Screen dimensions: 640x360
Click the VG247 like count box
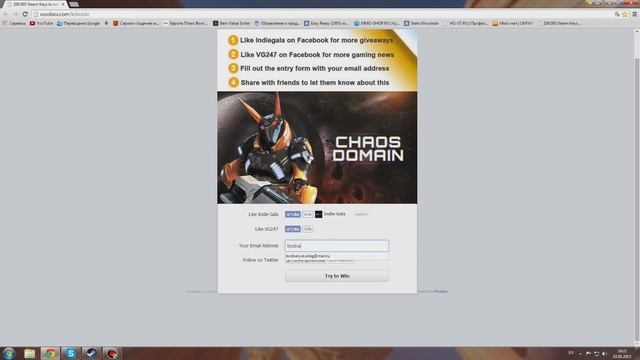308,229
